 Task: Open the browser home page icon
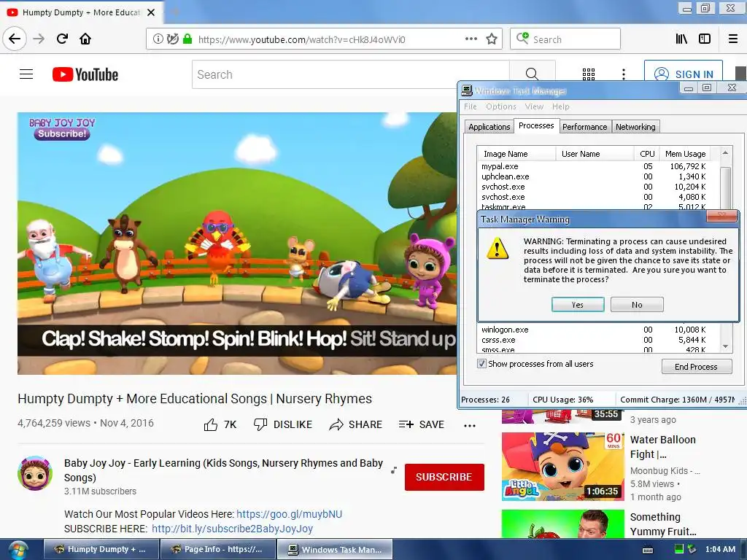coord(85,39)
